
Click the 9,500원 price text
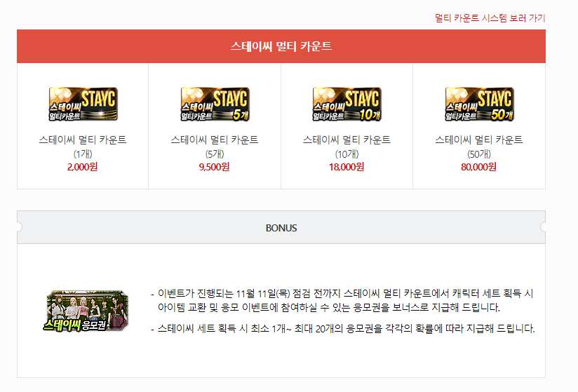point(214,167)
